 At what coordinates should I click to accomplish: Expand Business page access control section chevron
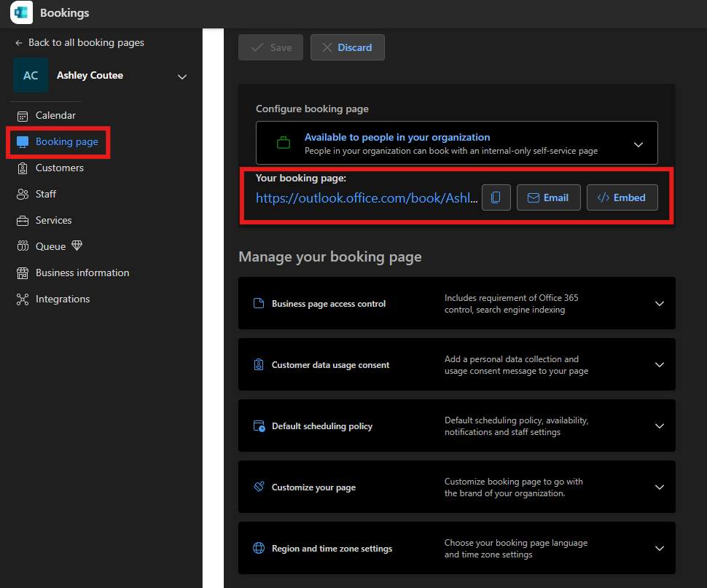coord(659,304)
